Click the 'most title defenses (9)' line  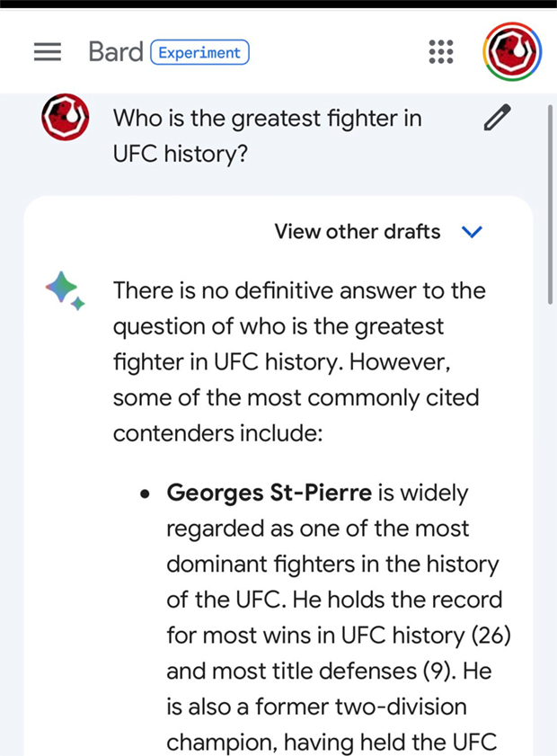coord(329,672)
